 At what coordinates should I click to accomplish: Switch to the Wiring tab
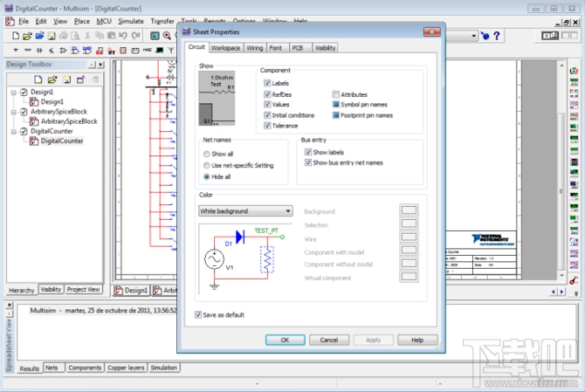(x=254, y=48)
